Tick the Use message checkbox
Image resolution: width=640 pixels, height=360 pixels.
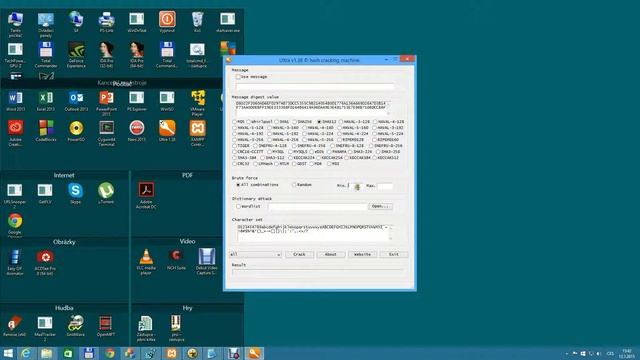pyautogui.click(x=238, y=77)
